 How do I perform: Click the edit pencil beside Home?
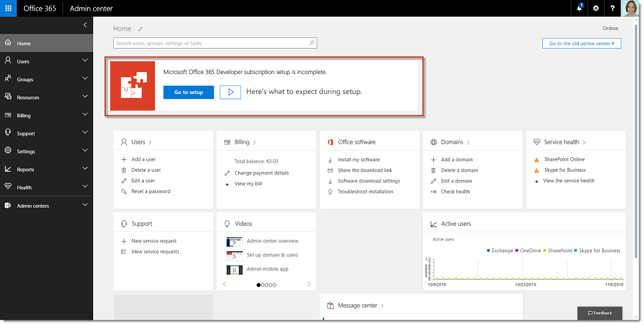pos(140,29)
